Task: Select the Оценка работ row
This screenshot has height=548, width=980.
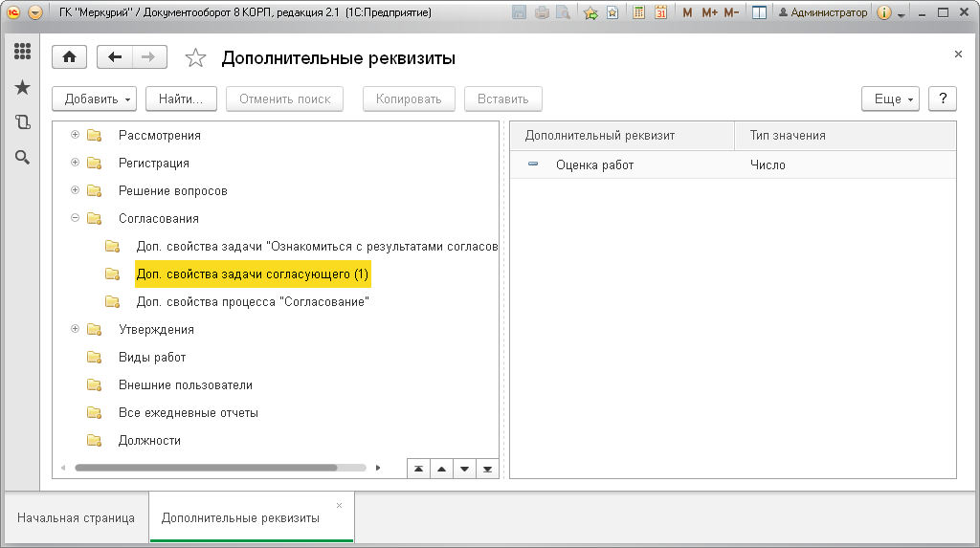Action: pyautogui.click(x=732, y=164)
